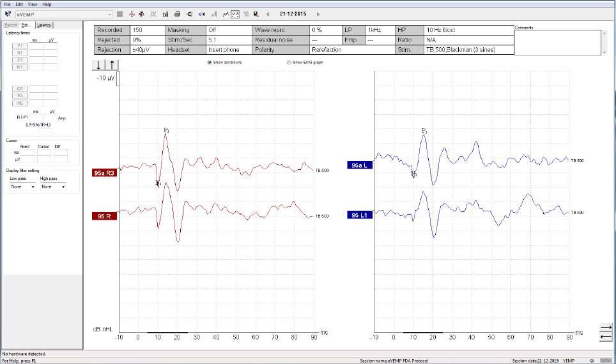Click the printer icon

177,14
